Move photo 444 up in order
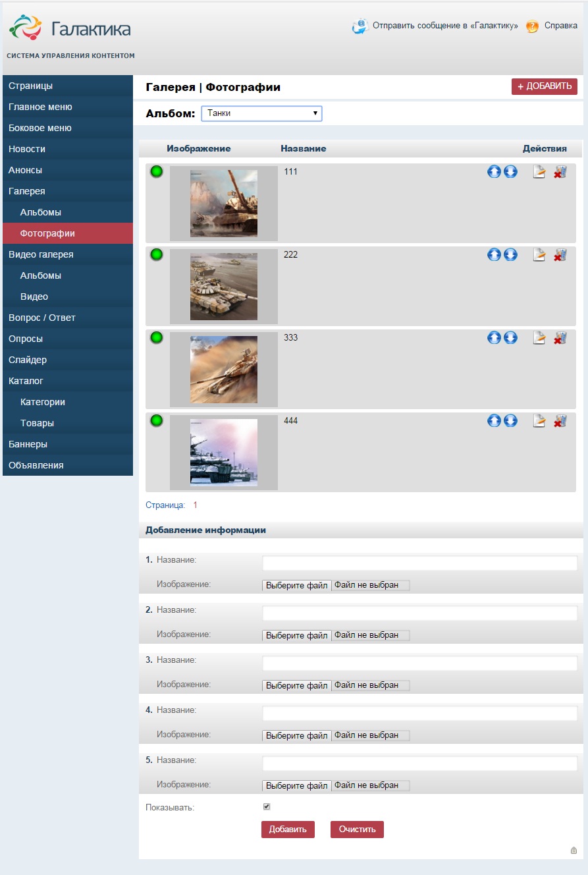 [x=494, y=421]
